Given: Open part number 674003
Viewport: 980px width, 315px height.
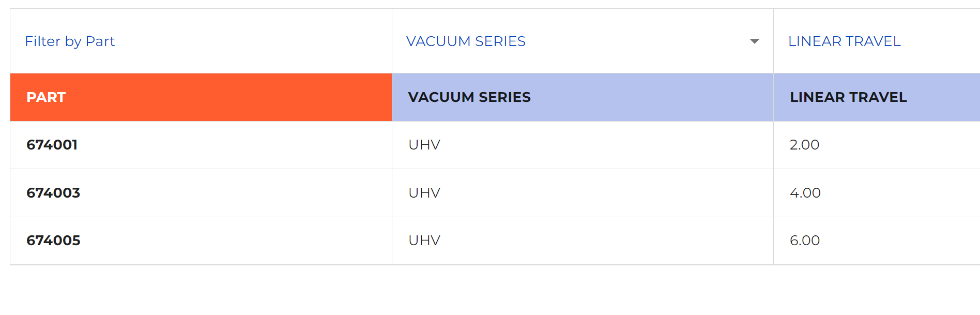Looking at the screenshot, I should (53, 193).
